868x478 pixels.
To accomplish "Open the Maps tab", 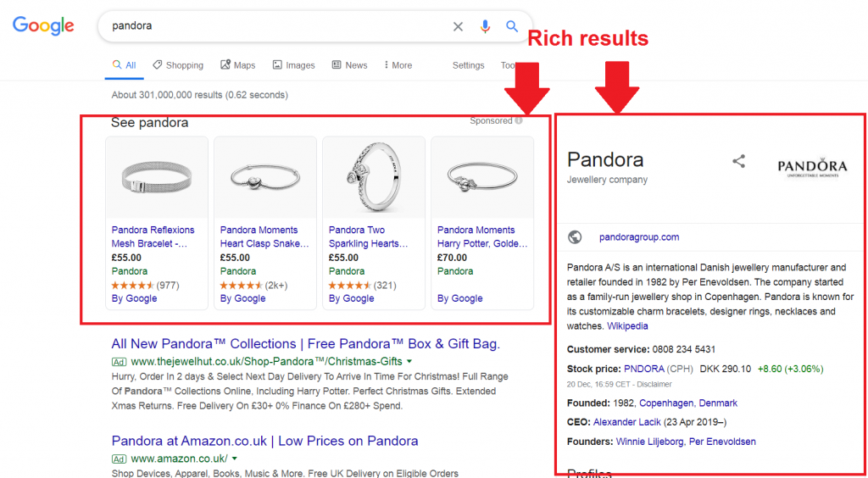I will coord(237,65).
